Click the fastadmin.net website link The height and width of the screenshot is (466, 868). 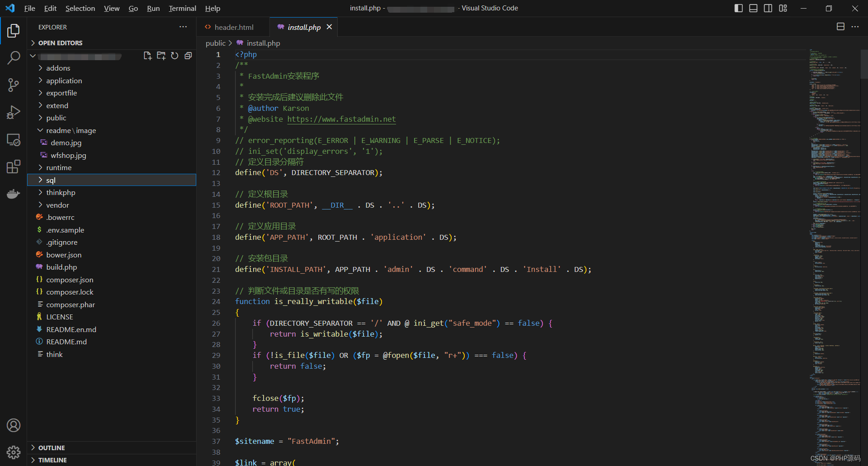click(341, 119)
